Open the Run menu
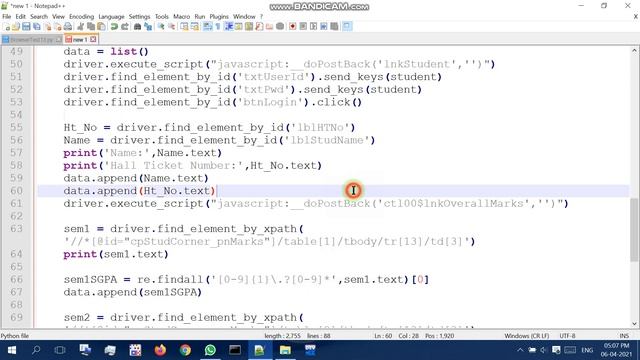This screenshot has height=360, width=640. (200, 16)
